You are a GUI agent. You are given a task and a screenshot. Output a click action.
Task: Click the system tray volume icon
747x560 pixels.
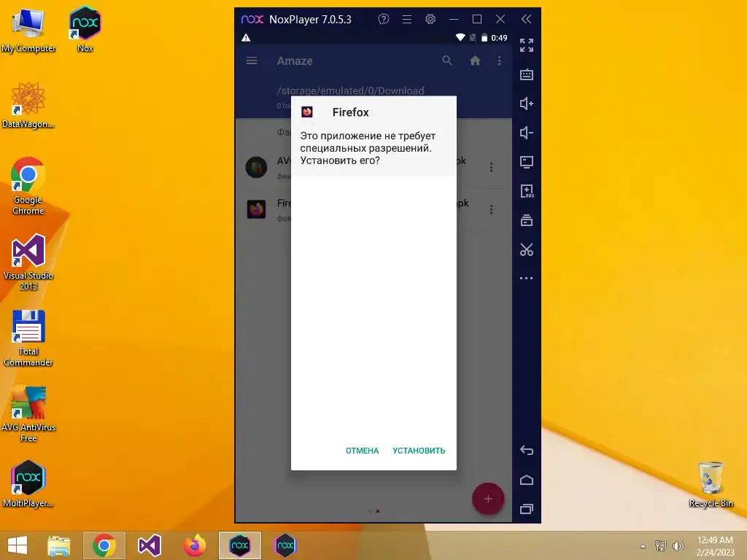[x=678, y=546]
